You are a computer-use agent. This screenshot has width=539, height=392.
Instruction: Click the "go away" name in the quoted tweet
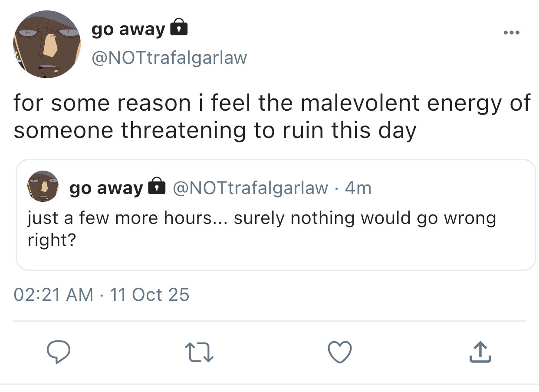click(x=106, y=188)
